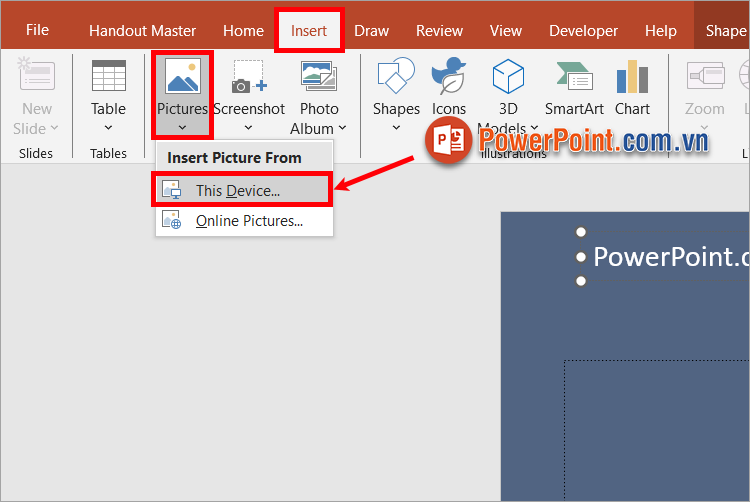Click the Zoom ribbon icon
Viewport: 750px width, 502px height.
tap(704, 78)
